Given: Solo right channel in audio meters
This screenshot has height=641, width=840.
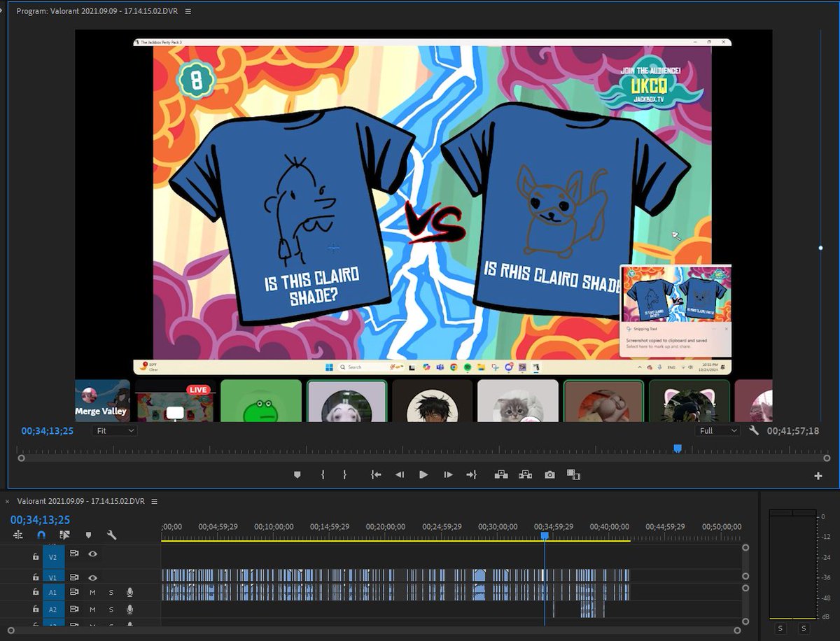Looking at the screenshot, I should [x=804, y=628].
